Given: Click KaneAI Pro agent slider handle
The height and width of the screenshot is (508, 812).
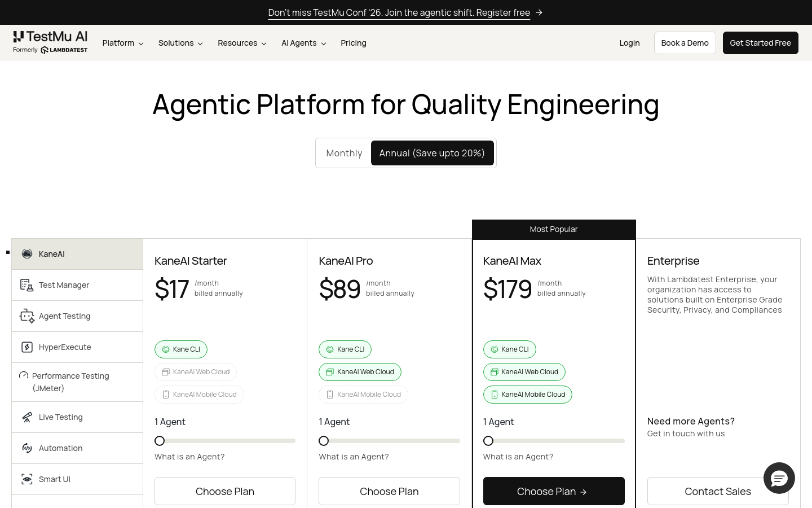Looking at the screenshot, I should 324,441.
